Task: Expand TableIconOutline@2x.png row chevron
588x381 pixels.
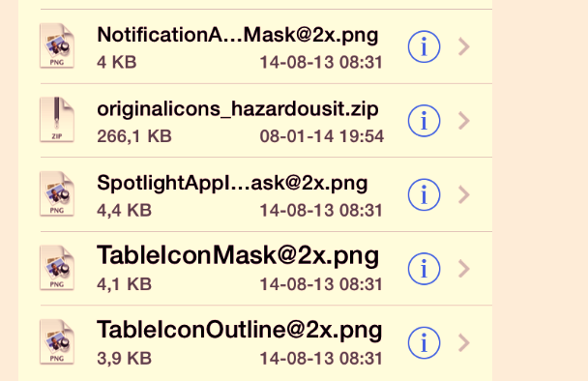Action: click(464, 342)
